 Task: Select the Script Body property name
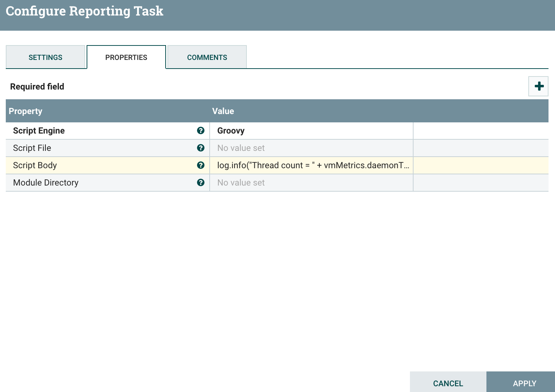(35, 165)
